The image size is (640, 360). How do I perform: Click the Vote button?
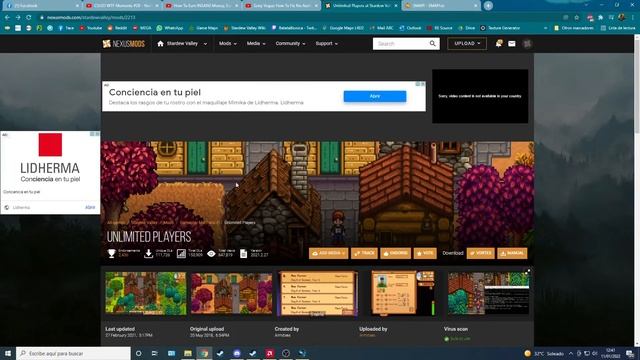point(425,253)
